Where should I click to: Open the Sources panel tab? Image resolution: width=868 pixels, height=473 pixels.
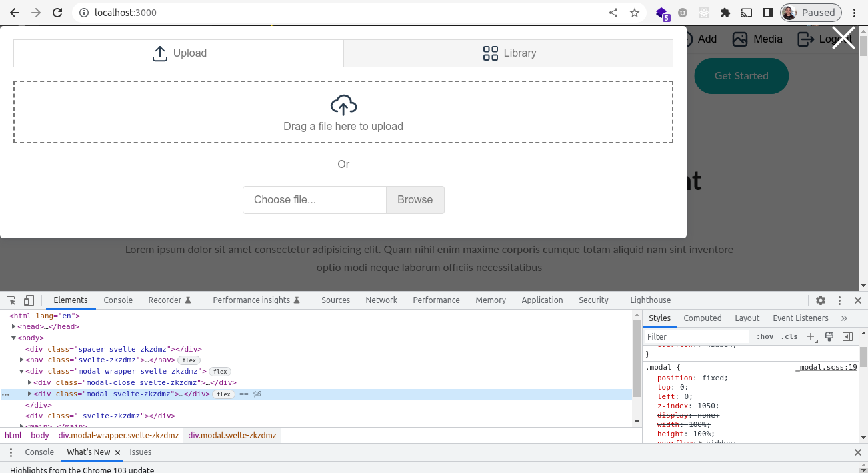click(335, 300)
